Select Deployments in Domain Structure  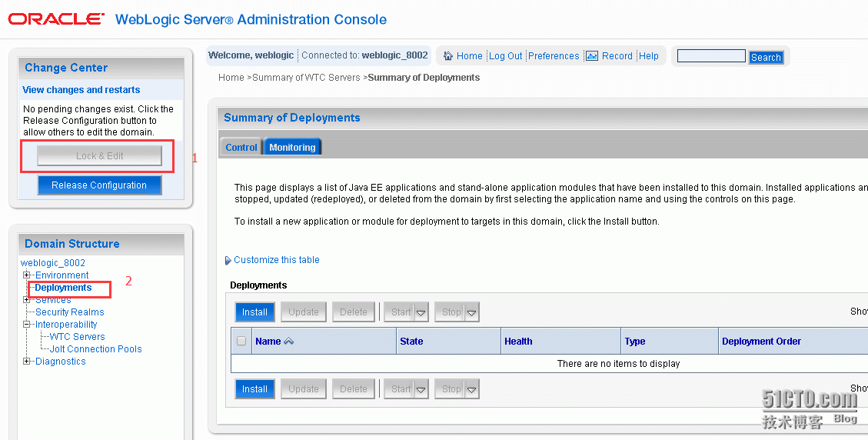[63, 288]
